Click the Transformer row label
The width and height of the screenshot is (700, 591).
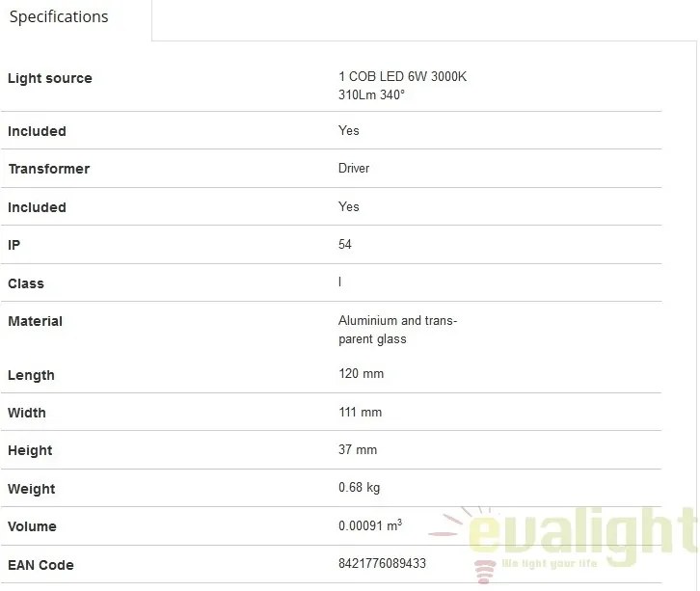tap(49, 169)
